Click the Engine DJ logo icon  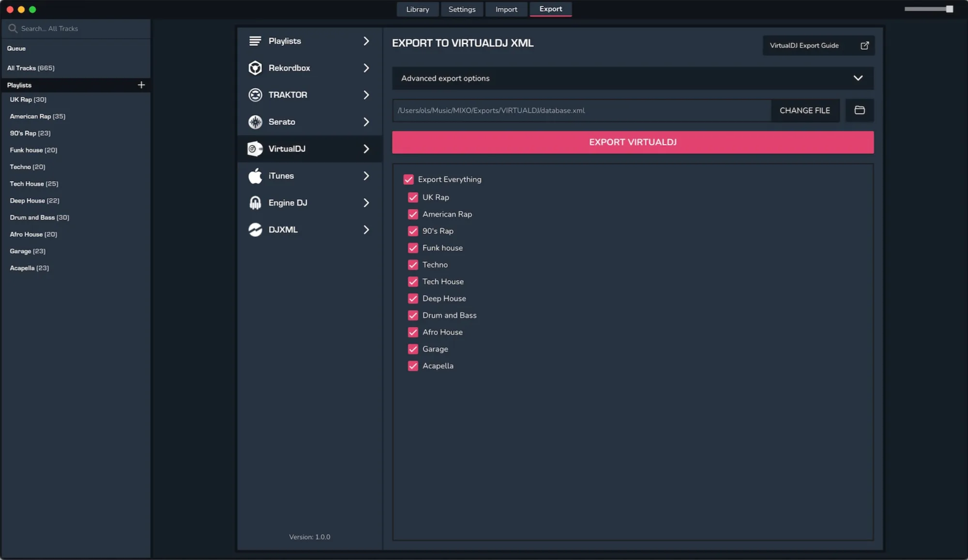click(x=255, y=203)
